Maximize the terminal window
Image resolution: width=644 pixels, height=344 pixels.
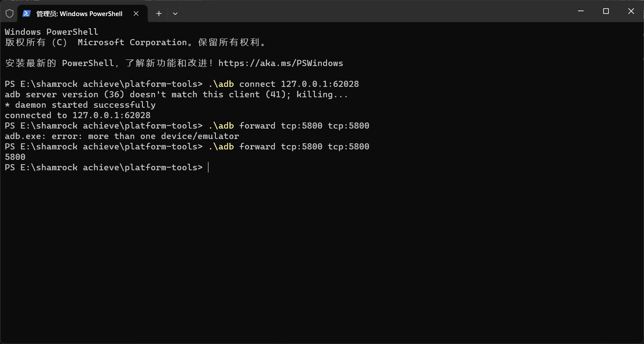pyautogui.click(x=606, y=11)
